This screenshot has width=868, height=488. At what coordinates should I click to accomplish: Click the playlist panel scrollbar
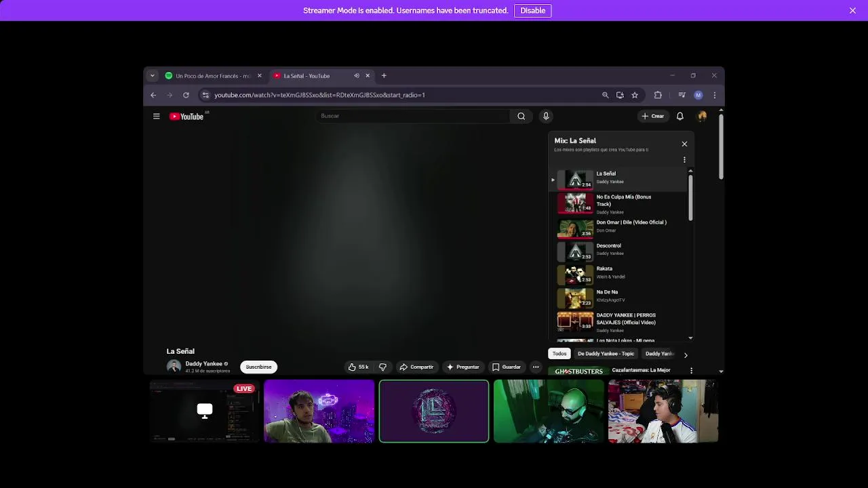[x=690, y=197]
